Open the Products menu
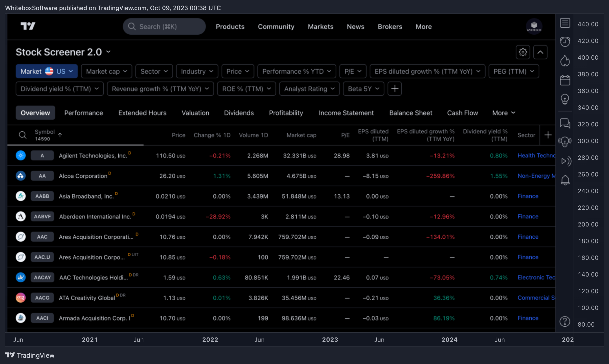The width and height of the screenshot is (609, 364). pos(230,27)
